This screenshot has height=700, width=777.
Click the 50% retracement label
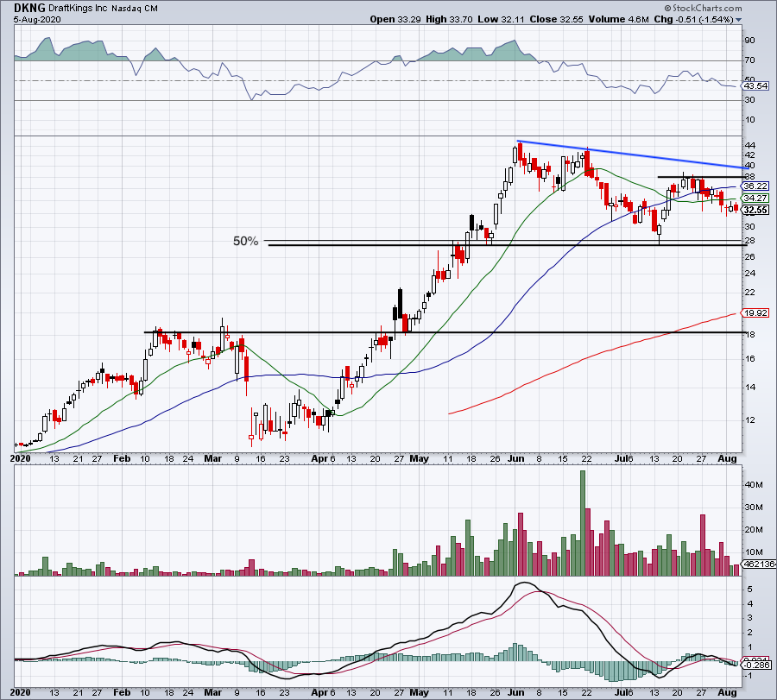[246, 242]
